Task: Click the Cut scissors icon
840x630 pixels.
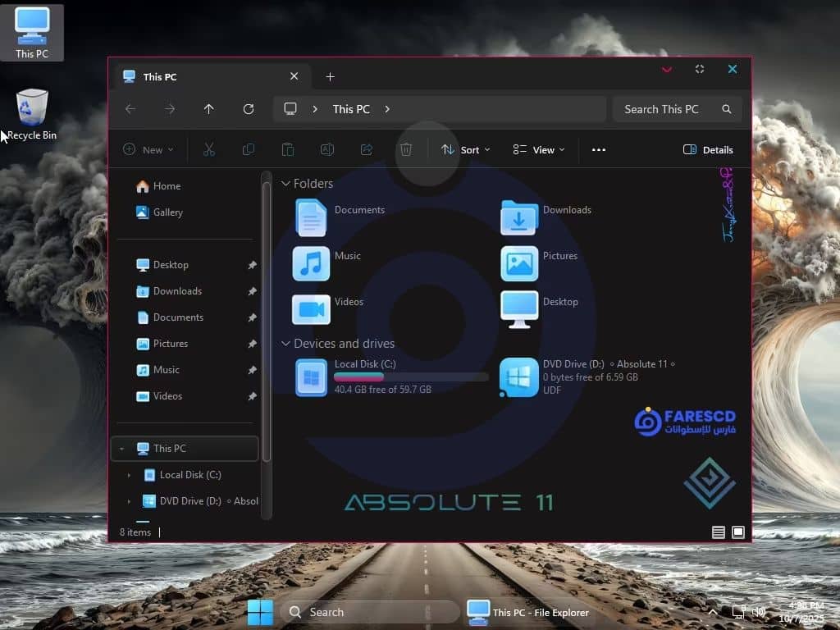Action: point(208,149)
